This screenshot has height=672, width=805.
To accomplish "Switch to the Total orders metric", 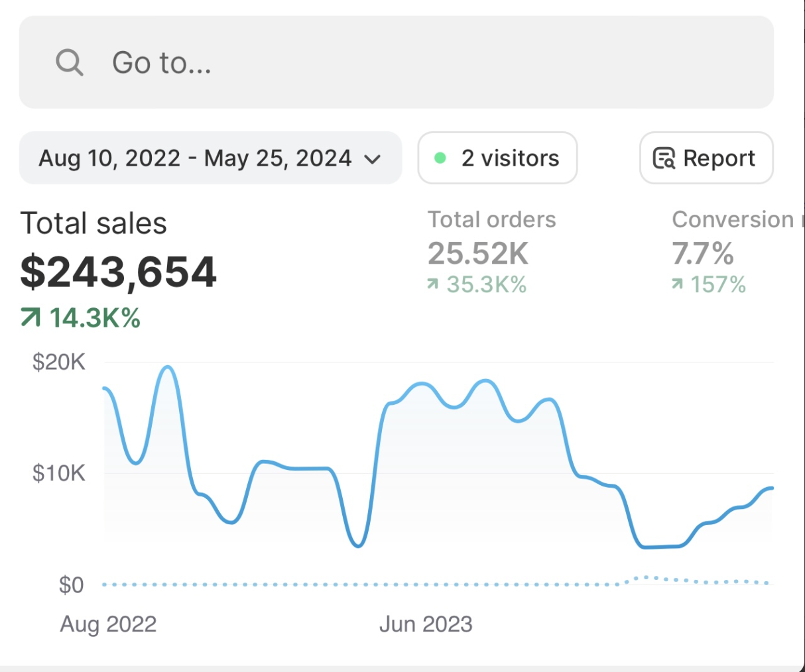I will point(491,219).
